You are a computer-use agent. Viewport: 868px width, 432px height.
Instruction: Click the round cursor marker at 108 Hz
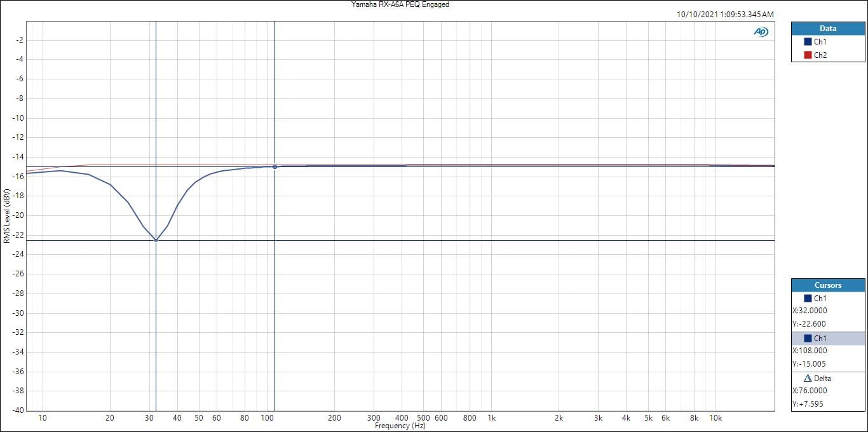pyautogui.click(x=275, y=166)
